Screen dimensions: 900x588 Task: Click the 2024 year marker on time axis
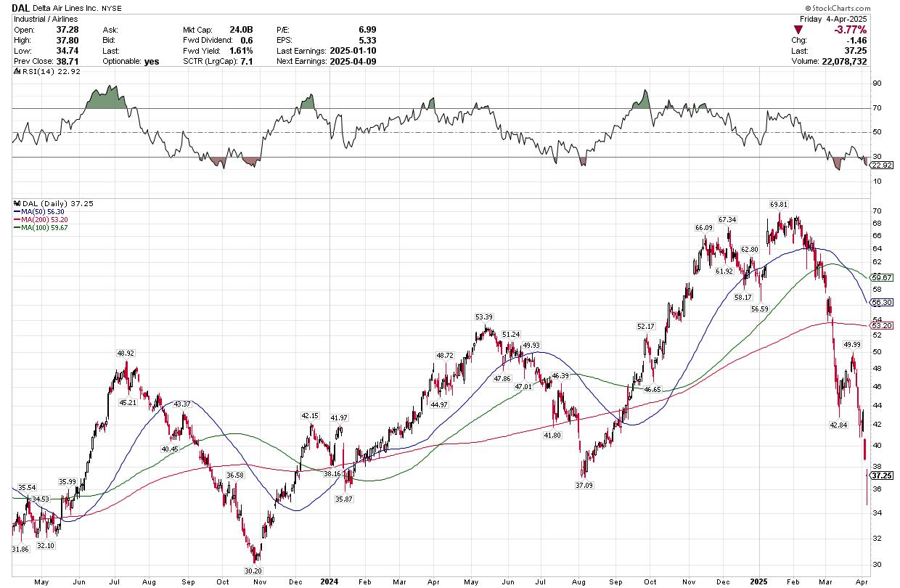point(330,581)
